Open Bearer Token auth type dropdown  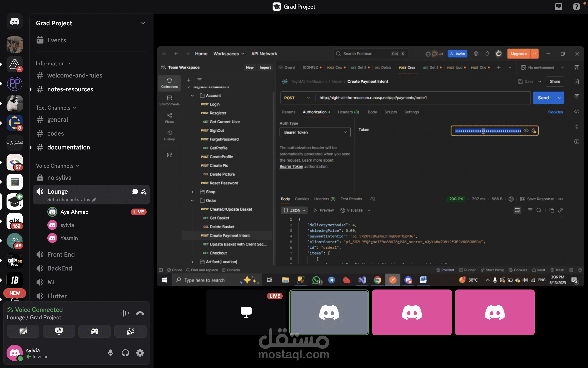[x=315, y=132]
